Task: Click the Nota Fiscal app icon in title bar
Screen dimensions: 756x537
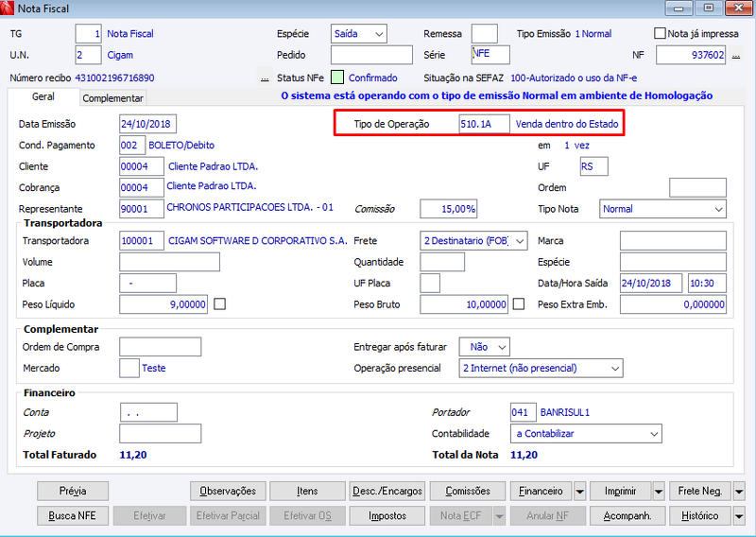Action: (x=7, y=8)
